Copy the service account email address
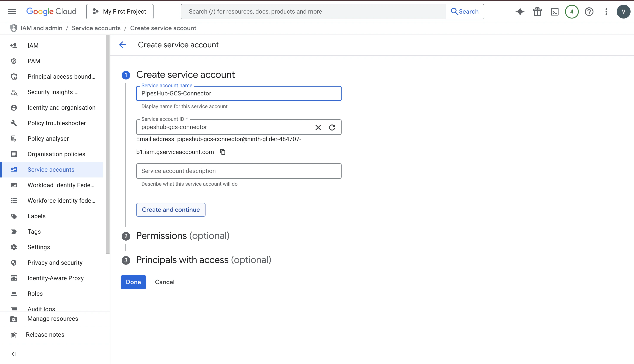This screenshot has width=634, height=364. coord(223,152)
